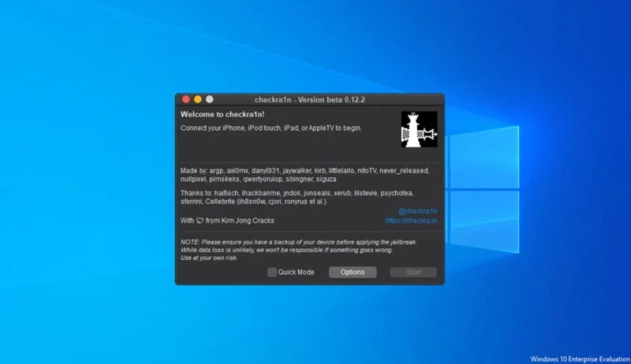Select the Welcome to checkra1n! heading
The height and width of the screenshot is (364, 631).
point(222,114)
